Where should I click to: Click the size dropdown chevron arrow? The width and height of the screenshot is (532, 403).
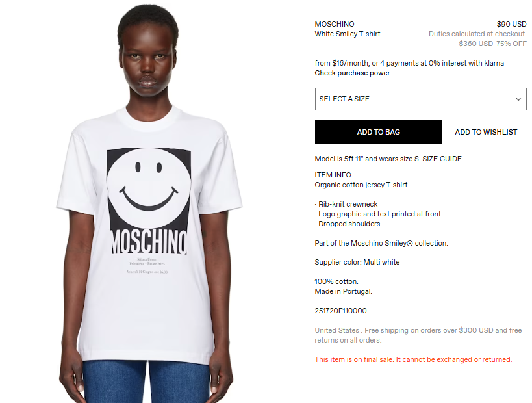518,99
